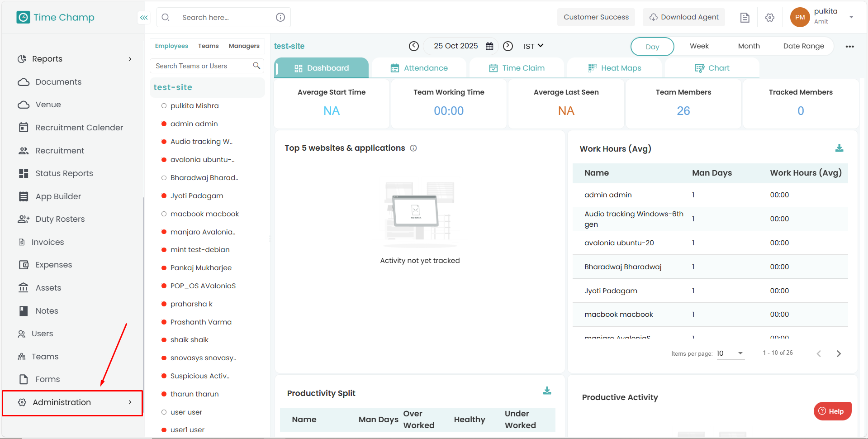Open the three-dots more options menu
Image resolution: width=868 pixels, height=439 pixels.
849,47
